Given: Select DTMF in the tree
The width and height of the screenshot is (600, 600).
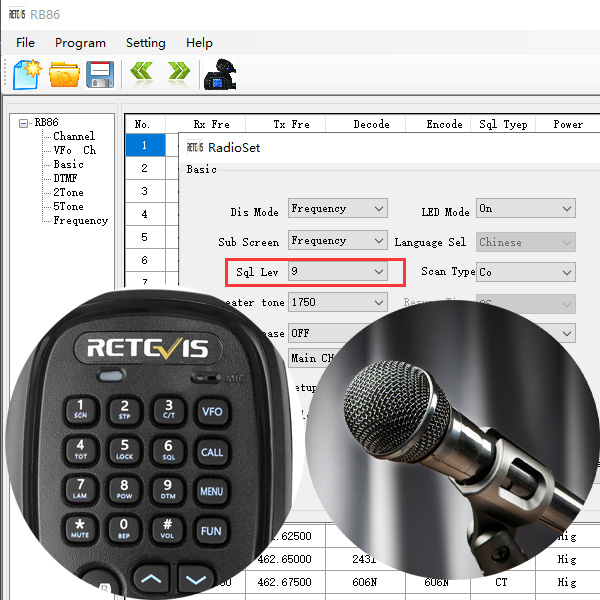Looking at the screenshot, I should 65,178.
